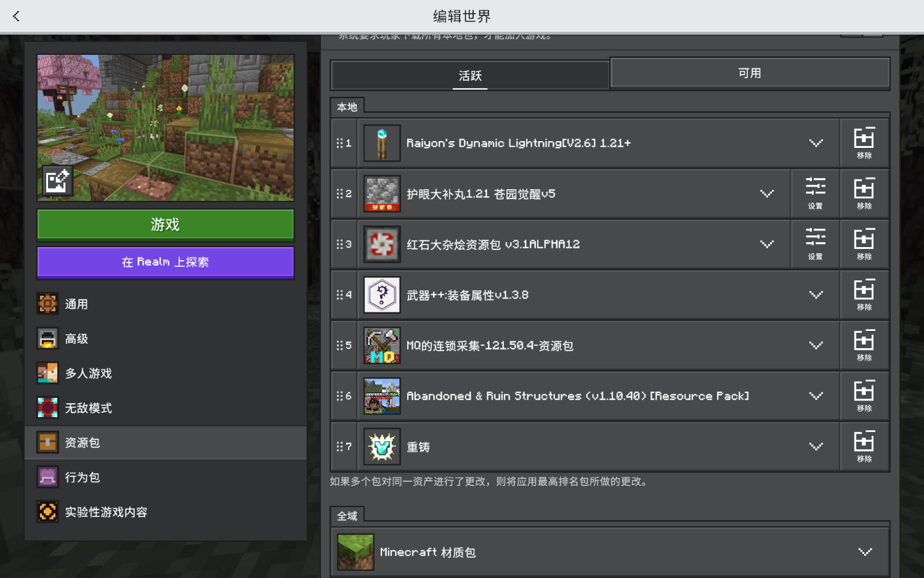Click text MQ的连锁采集-121.50.4-资源包
This screenshot has width=924, height=578.
pyautogui.click(x=490, y=346)
